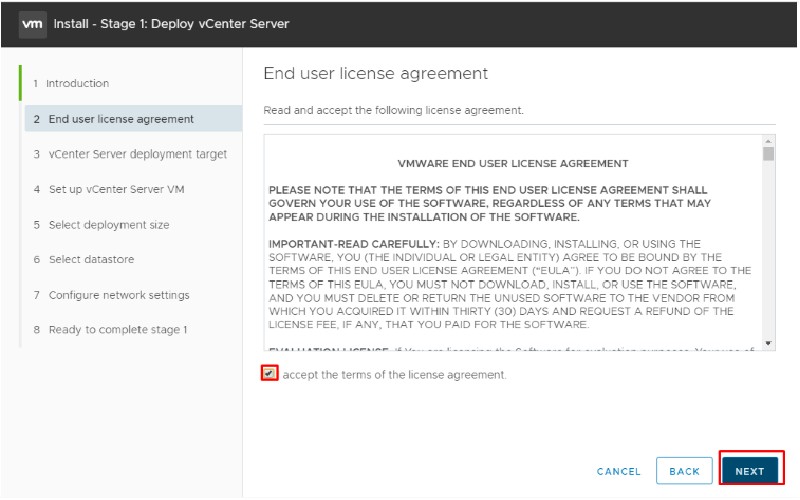Click the license text scroll down arrow

click(768, 343)
